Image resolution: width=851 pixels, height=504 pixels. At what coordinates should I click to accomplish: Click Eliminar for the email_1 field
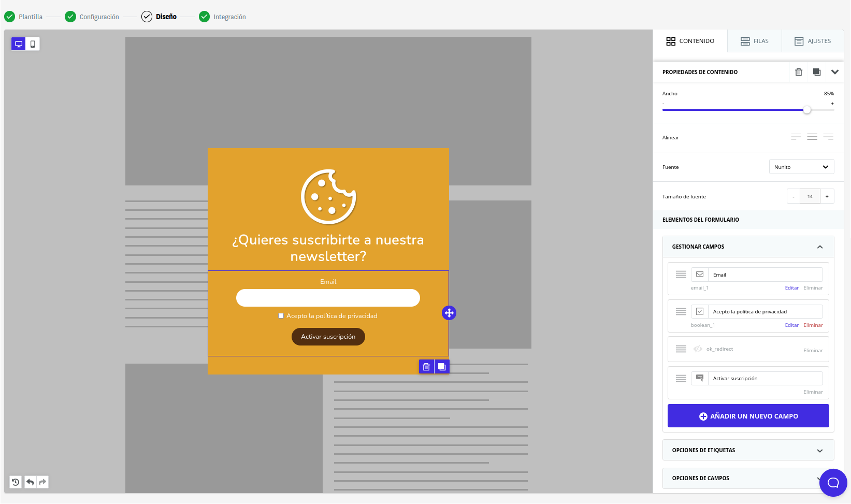click(813, 288)
